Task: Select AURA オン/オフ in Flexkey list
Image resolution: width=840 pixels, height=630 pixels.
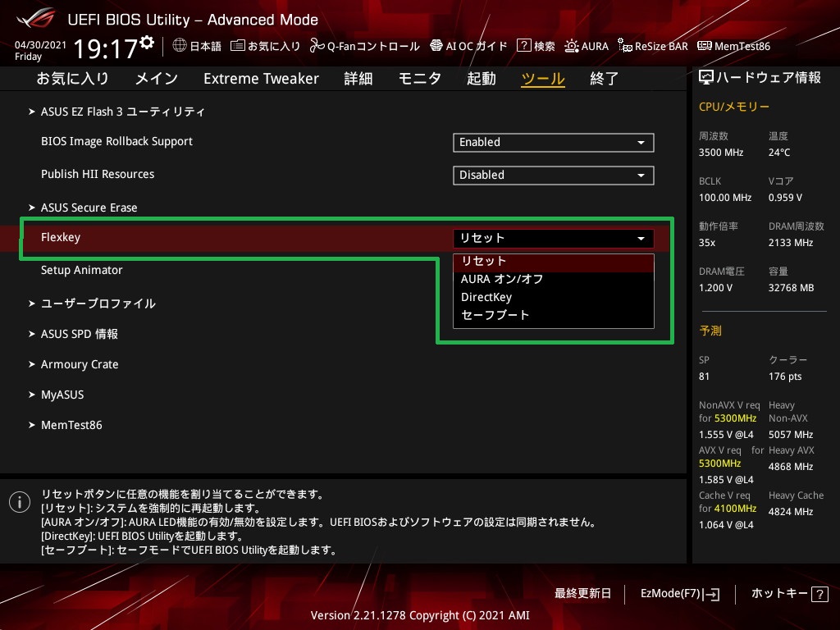Action: [x=554, y=279]
